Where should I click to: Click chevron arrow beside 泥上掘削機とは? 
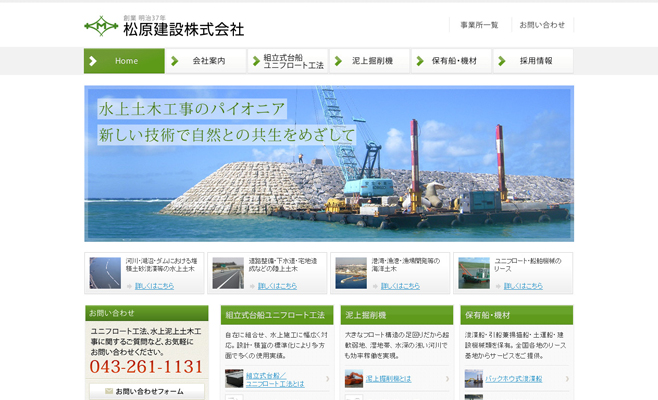pyautogui.click(x=447, y=379)
